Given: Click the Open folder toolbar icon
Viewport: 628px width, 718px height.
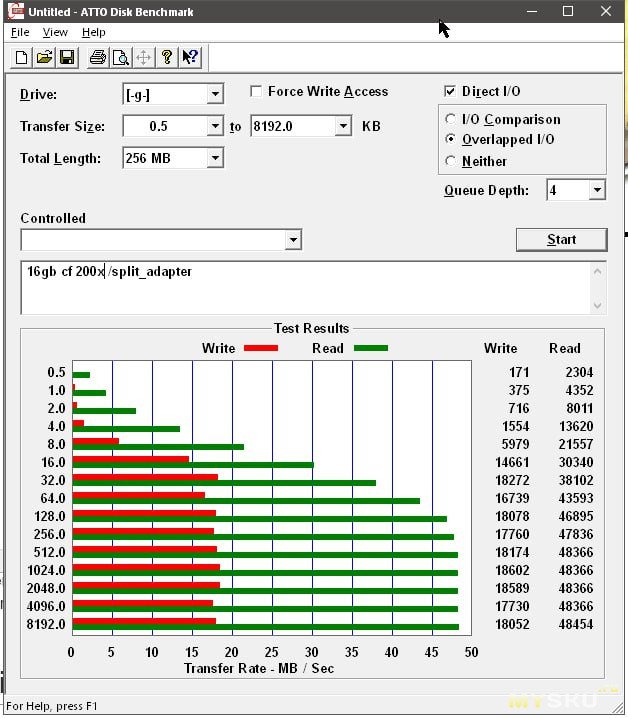Looking at the screenshot, I should pyautogui.click(x=44, y=57).
